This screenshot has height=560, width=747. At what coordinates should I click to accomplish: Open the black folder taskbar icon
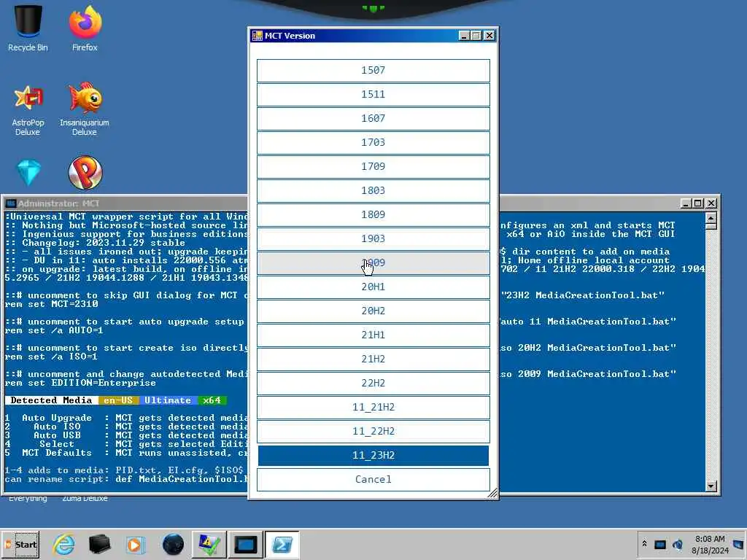(x=99, y=544)
